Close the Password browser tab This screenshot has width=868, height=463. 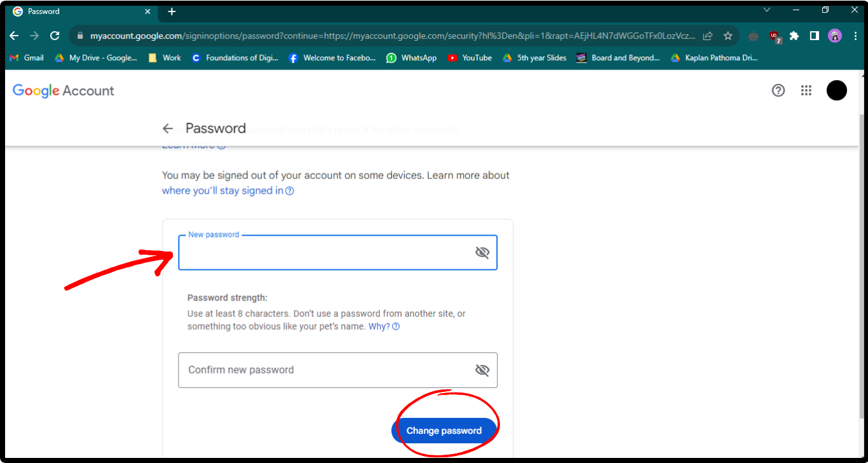(148, 11)
